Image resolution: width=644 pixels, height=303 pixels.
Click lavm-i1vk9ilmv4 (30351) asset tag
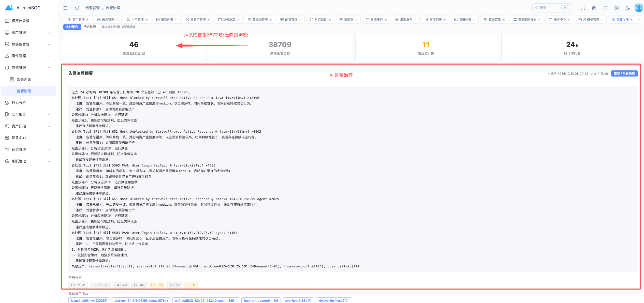pyautogui.click(x=89, y=300)
